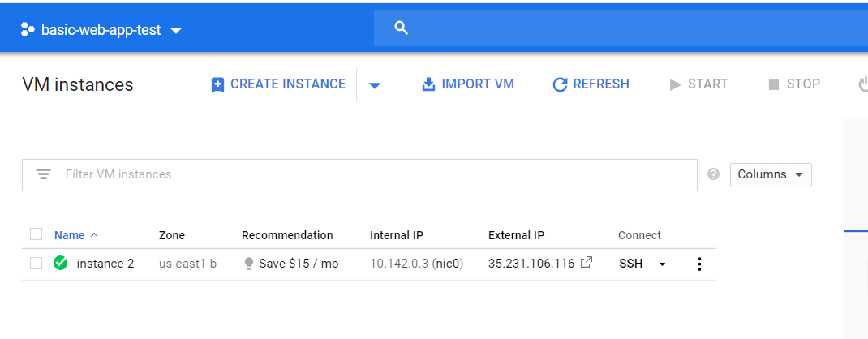The image size is (868, 339).
Task: Check the instance-2 row checkbox
Action: (36, 263)
